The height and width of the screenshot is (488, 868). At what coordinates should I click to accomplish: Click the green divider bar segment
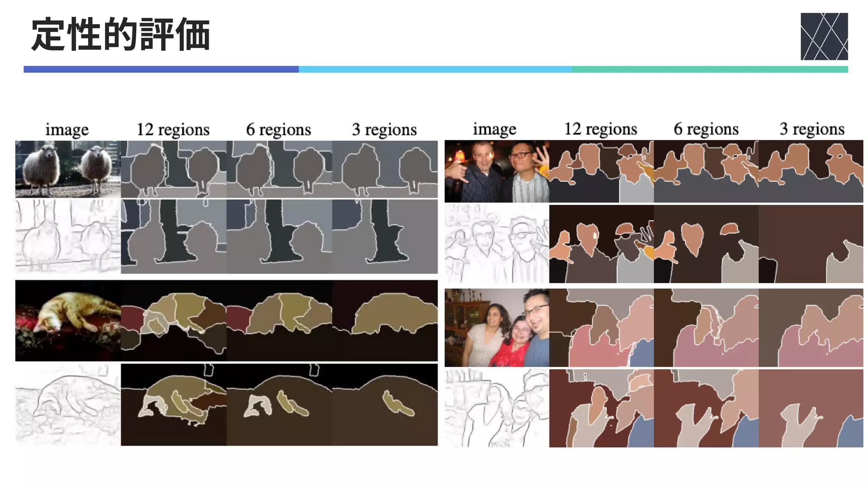tap(710, 69)
